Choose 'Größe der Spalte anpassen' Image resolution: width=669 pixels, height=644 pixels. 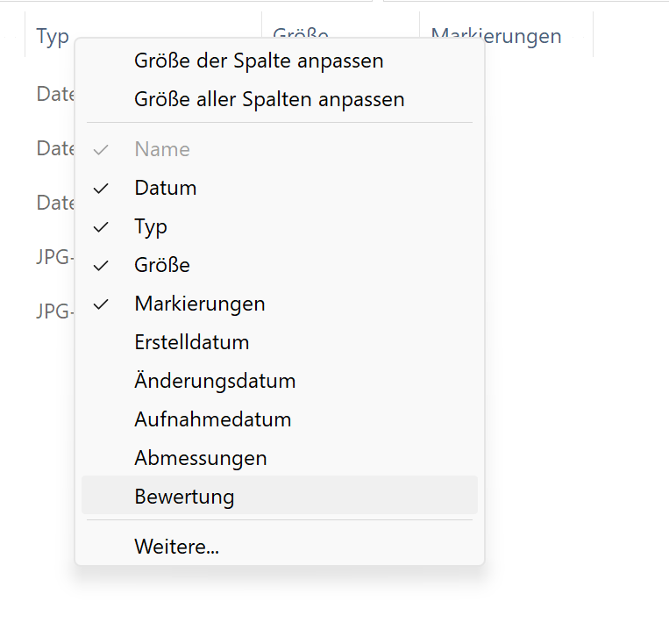pyautogui.click(x=259, y=61)
